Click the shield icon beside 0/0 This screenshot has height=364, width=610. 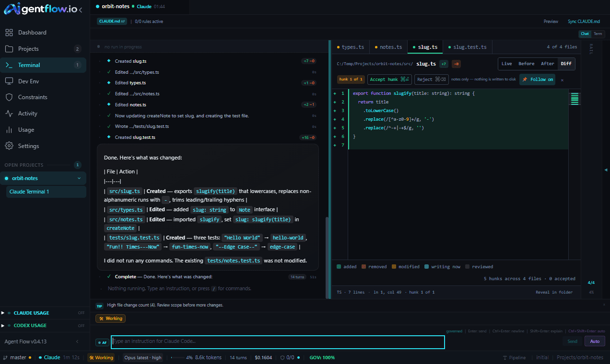283,358
